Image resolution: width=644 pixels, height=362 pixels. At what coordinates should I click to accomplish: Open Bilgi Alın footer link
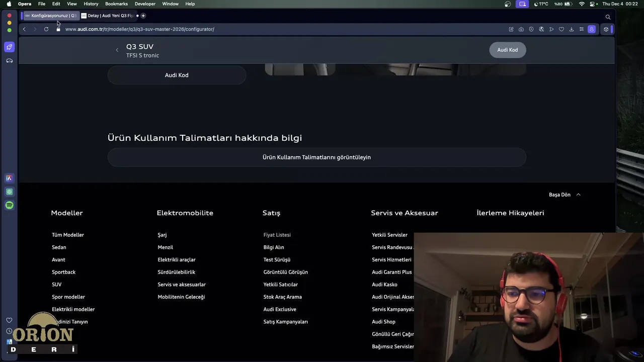[x=274, y=247]
